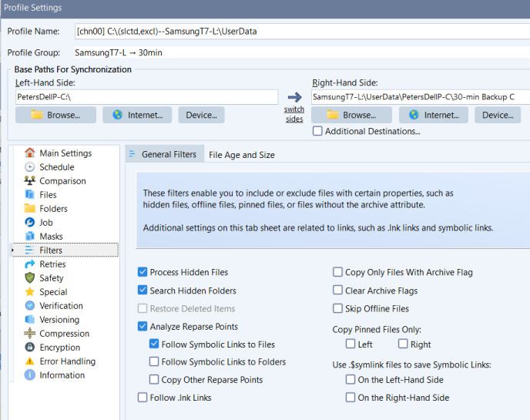Expand the Filters tree arrow

coord(12,250)
